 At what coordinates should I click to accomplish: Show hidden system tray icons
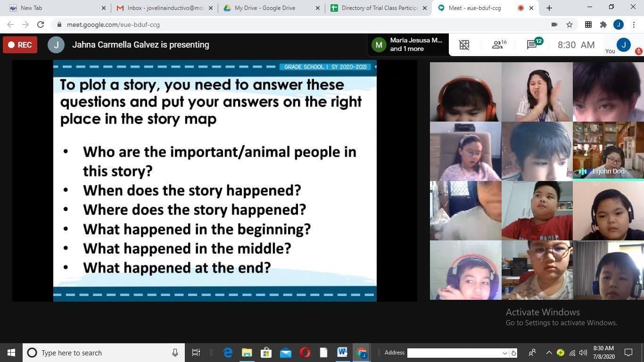click(549, 353)
